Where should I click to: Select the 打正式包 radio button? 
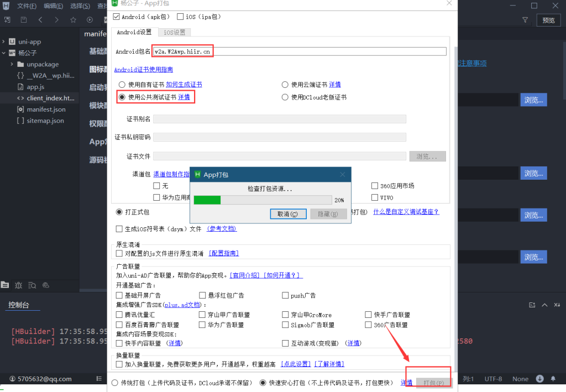coord(119,212)
